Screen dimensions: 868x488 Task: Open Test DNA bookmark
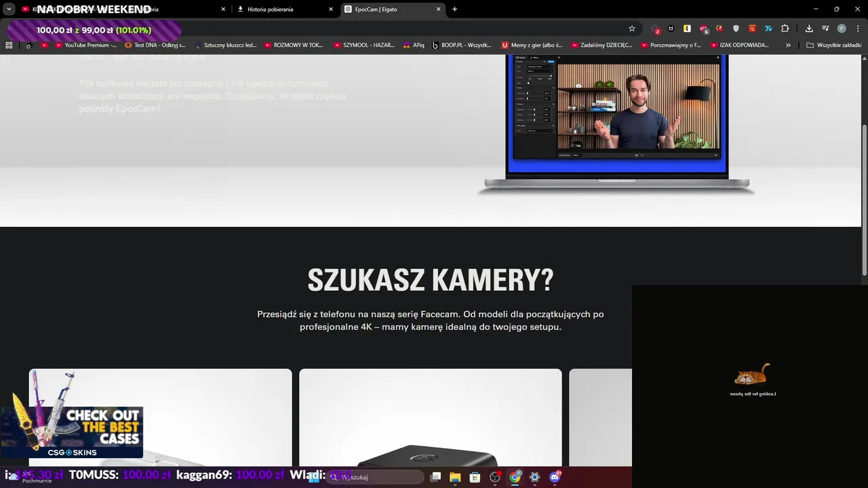point(155,45)
